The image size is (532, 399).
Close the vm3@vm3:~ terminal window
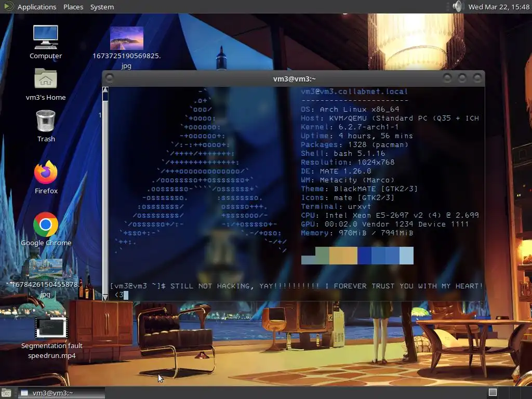click(x=477, y=78)
